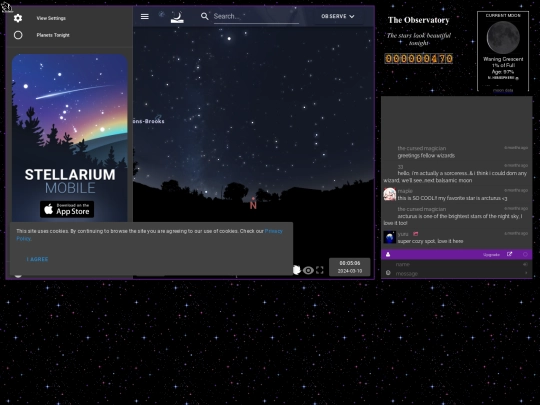The image size is (540, 405).
Task: Click the pink badge next to yuru
Action: point(415,234)
